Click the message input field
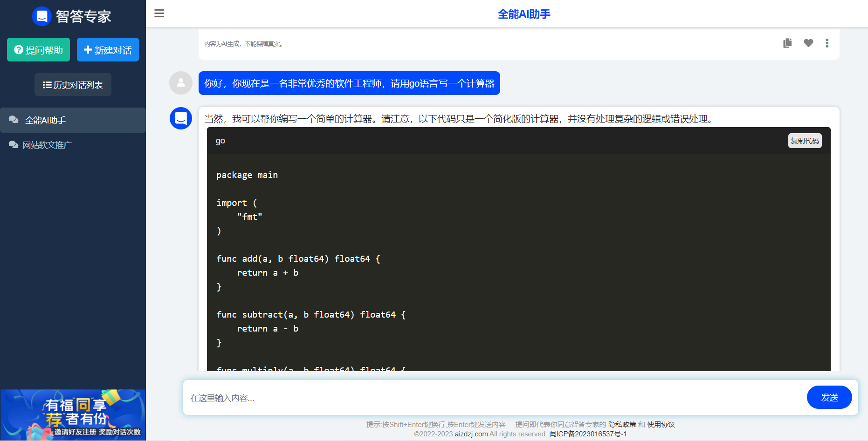868x441 pixels. tap(494, 398)
